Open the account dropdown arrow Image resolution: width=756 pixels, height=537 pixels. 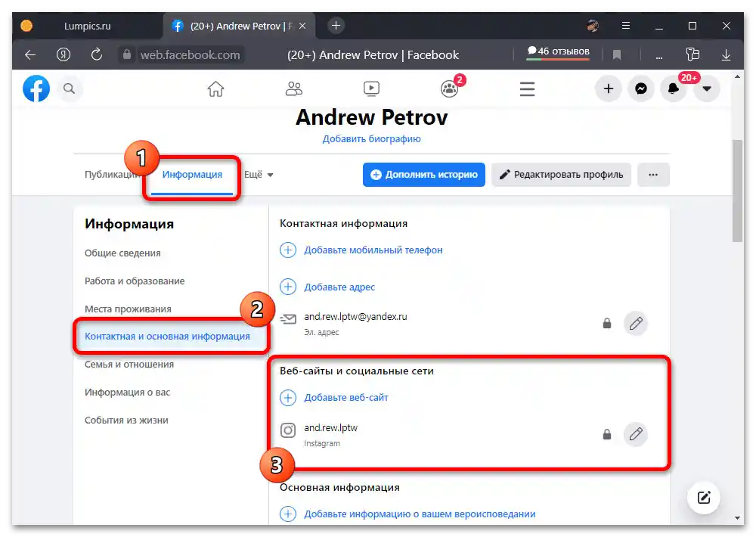click(706, 88)
